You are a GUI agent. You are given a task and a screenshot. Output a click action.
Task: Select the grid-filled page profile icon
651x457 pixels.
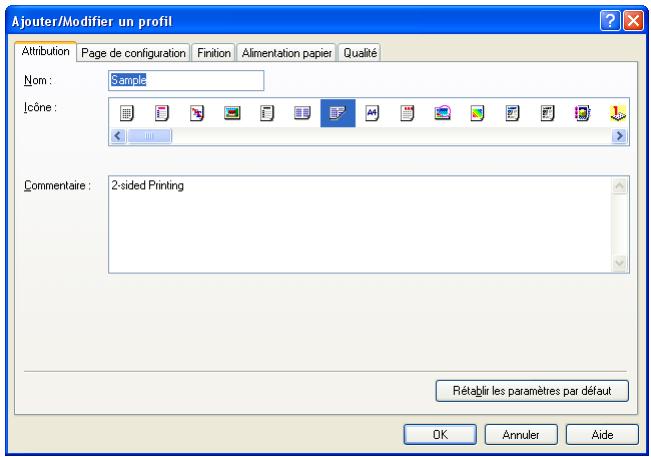tap(127, 113)
